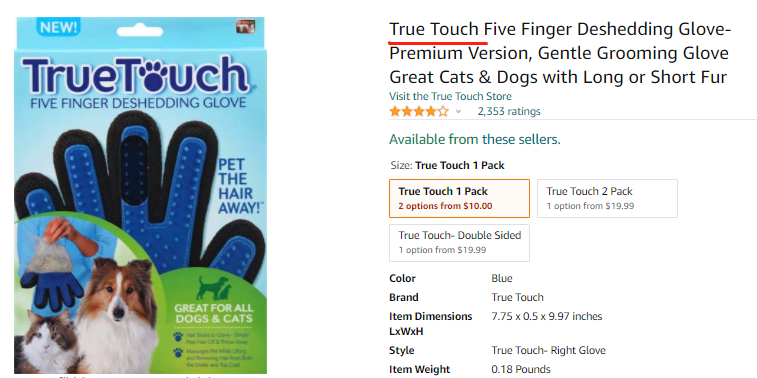Open the Available from these sellers link

[x=475, y=140]
